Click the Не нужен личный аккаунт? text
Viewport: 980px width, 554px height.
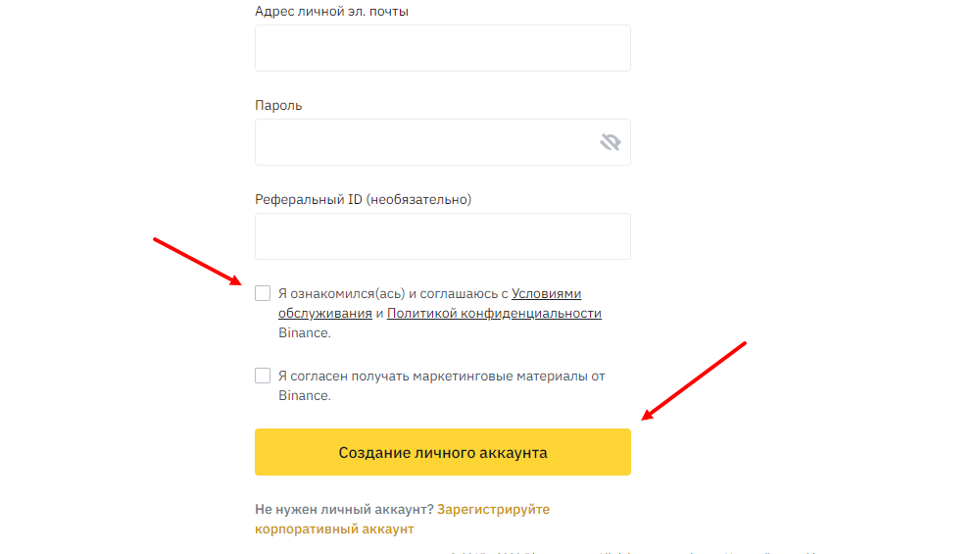[343, 510]
